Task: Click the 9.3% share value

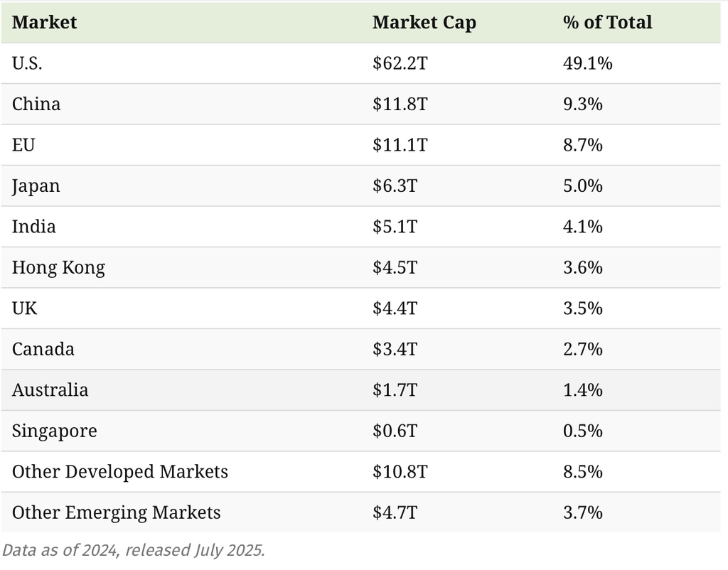Action: (582, 104)
